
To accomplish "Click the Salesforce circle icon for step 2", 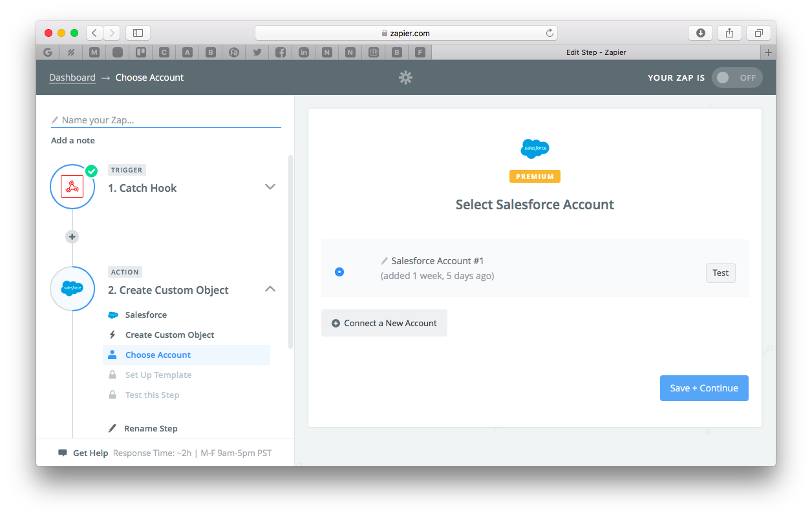I will [72, 289].
